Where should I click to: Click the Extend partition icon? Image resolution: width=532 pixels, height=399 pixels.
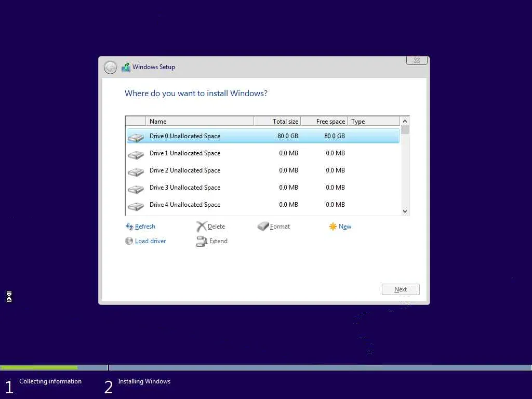202,241
